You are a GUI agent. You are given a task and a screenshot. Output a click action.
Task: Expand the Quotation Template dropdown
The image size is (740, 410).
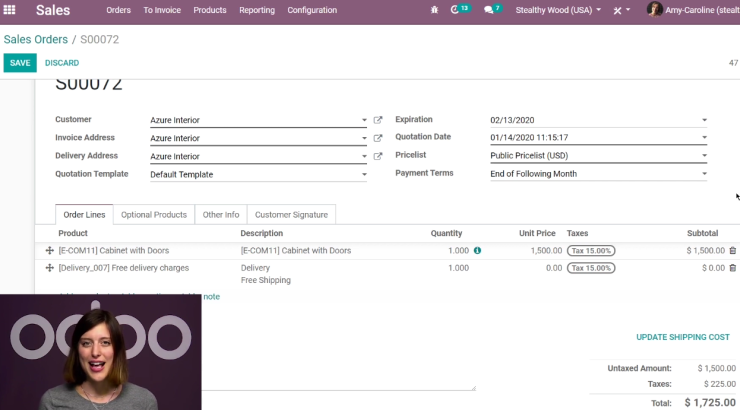click(364, 175)
